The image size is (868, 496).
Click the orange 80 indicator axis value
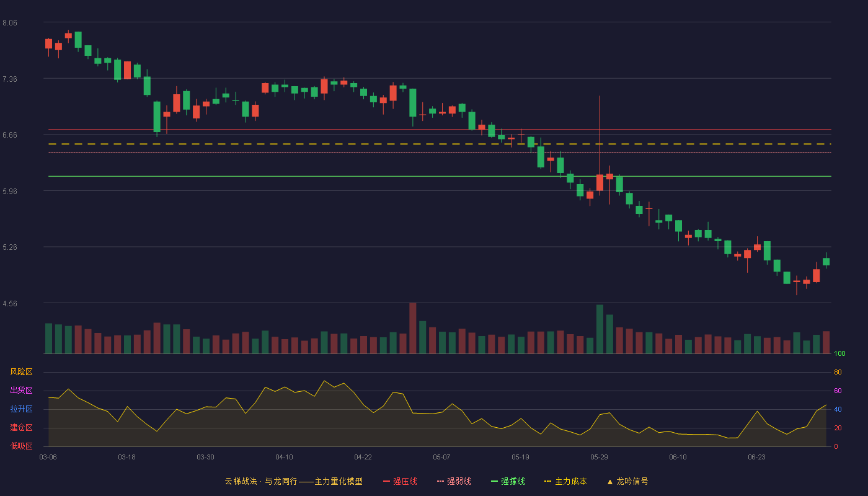coord(838,372)
